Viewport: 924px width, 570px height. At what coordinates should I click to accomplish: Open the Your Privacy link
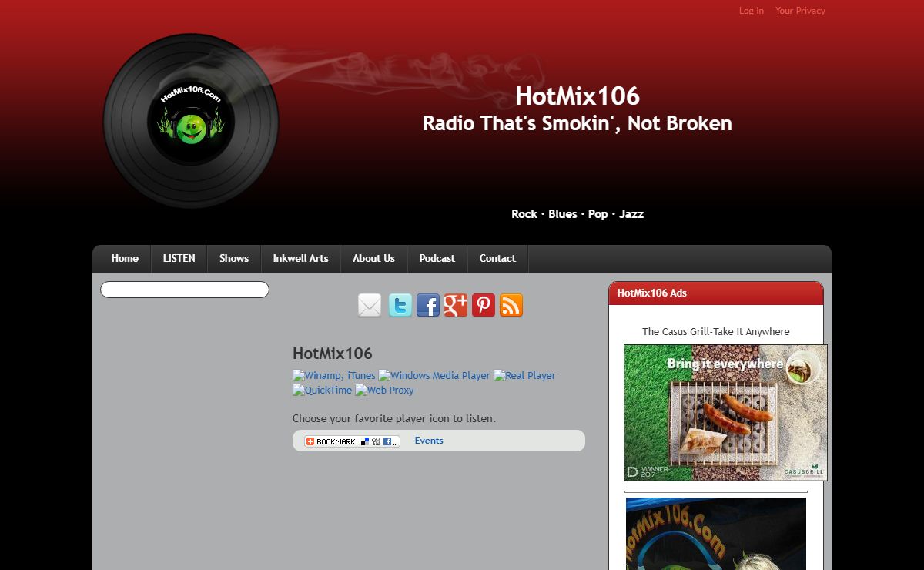pyautogui.click(x=800, y=11)
